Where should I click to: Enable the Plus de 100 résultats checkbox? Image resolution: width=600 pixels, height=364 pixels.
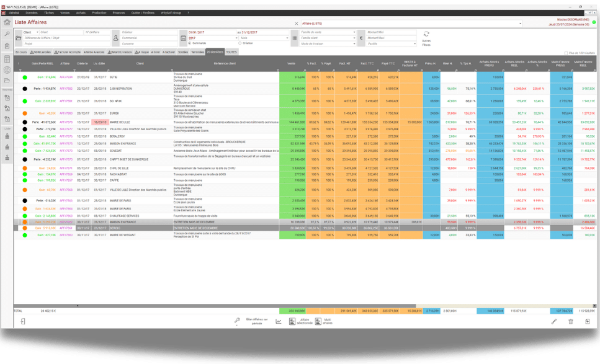[566, 53]
